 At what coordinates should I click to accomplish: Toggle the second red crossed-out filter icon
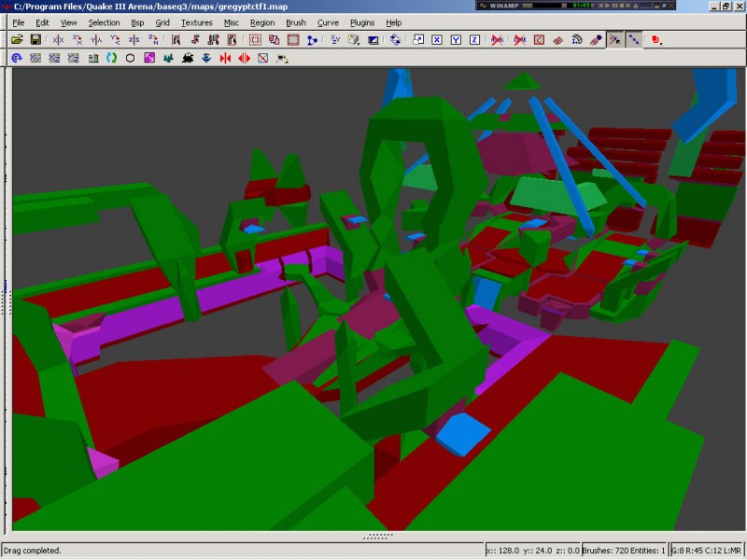520,40
